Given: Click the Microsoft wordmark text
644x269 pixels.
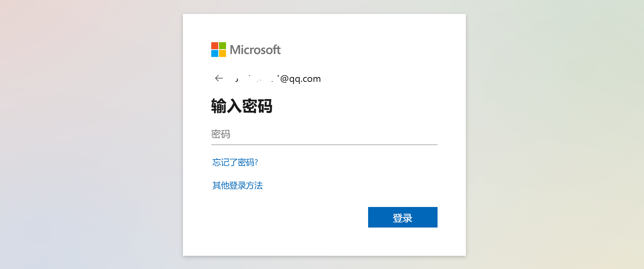Looking at the screenshot, I should point(255,50).
